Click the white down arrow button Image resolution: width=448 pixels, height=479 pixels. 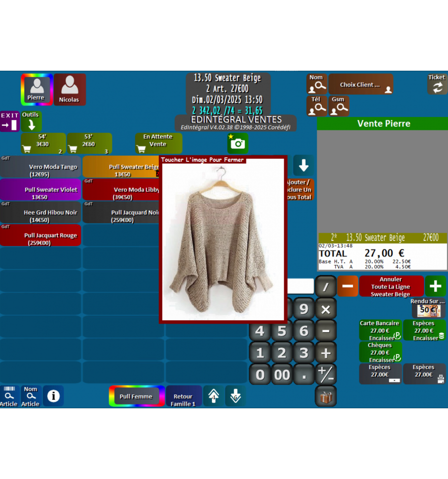[x=303, y=165]
